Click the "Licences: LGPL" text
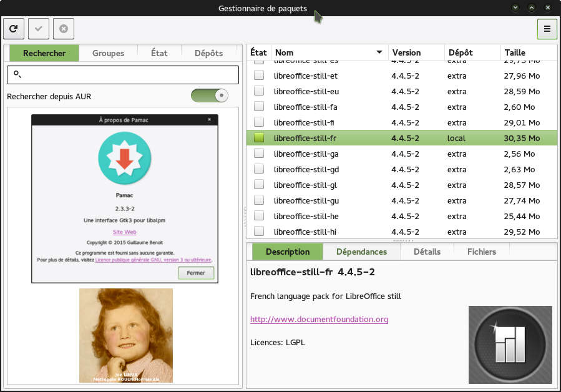561x392 pixels. (277, 342)
